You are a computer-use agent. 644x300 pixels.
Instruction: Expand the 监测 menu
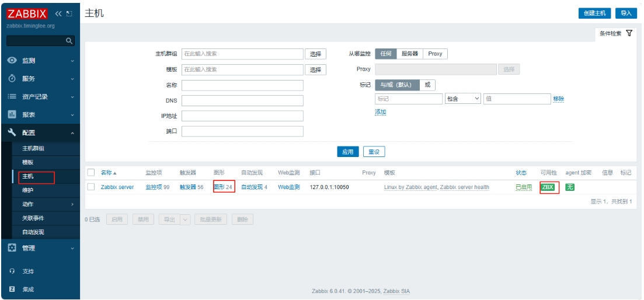click(x=73, y=61)
